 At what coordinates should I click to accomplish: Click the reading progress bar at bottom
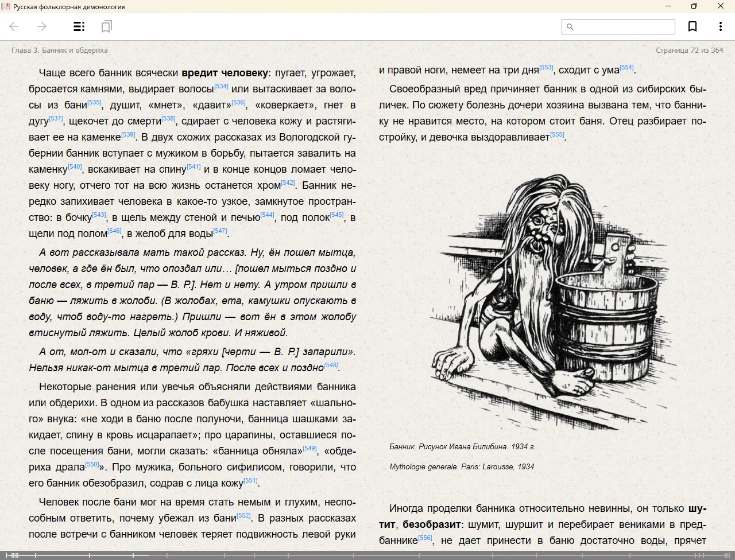click(x=367, y=555)
